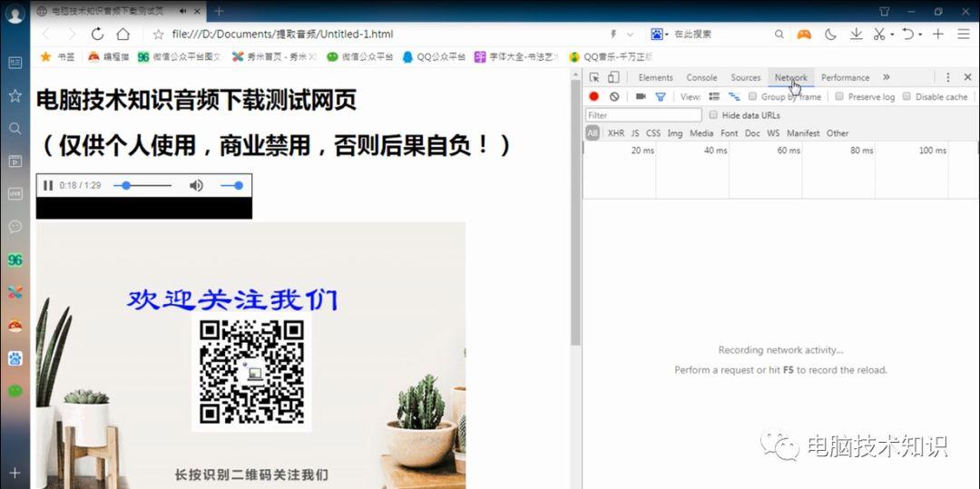980x489 pixels.
Task: Mute audio via player speaker icon
Action: (196, 185)
